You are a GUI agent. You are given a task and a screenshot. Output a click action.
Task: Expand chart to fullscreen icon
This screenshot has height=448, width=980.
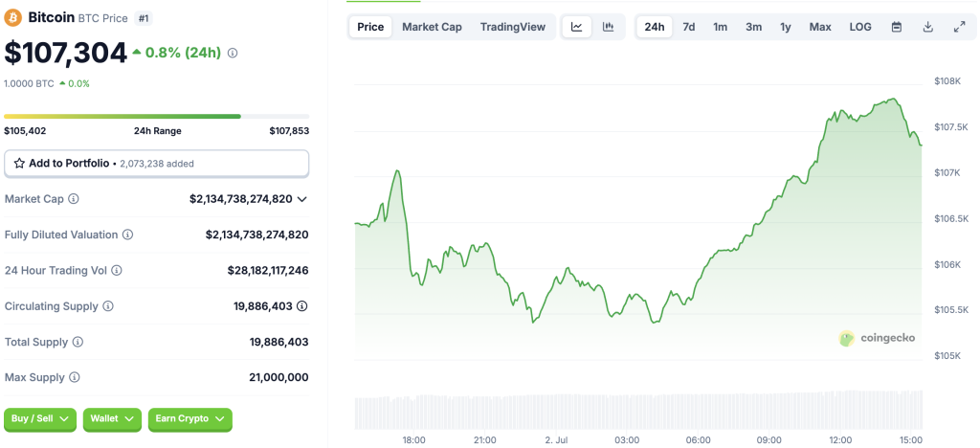pos(959,27)
